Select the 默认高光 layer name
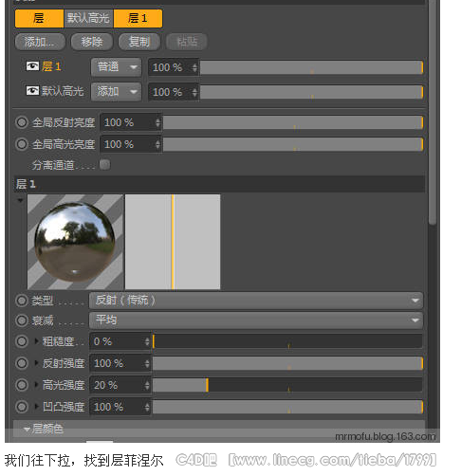This screenshot has width=461, height=476. pyautogui.click(x=63, y=91)
